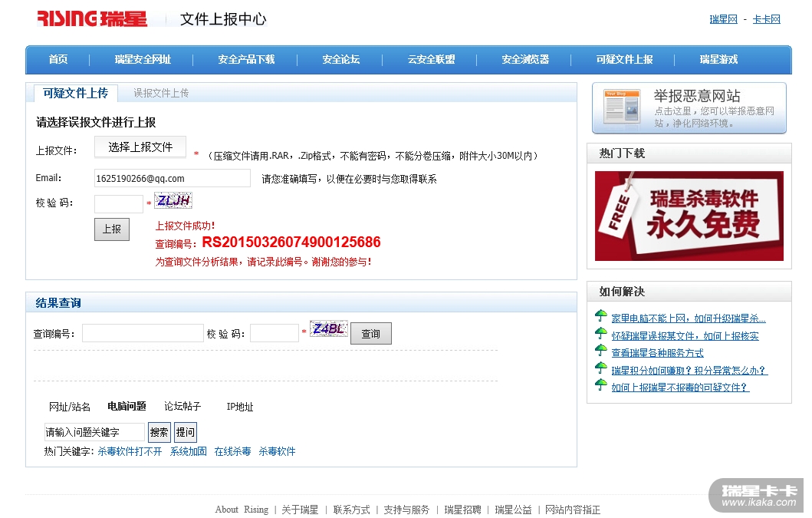Select the 网址/站名 search tab
This screenshot has width=812, height=518.
[70, 407]
